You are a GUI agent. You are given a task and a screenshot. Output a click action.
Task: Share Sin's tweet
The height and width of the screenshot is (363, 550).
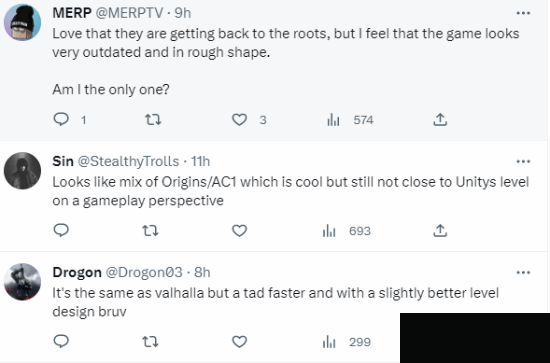(440, 230)
